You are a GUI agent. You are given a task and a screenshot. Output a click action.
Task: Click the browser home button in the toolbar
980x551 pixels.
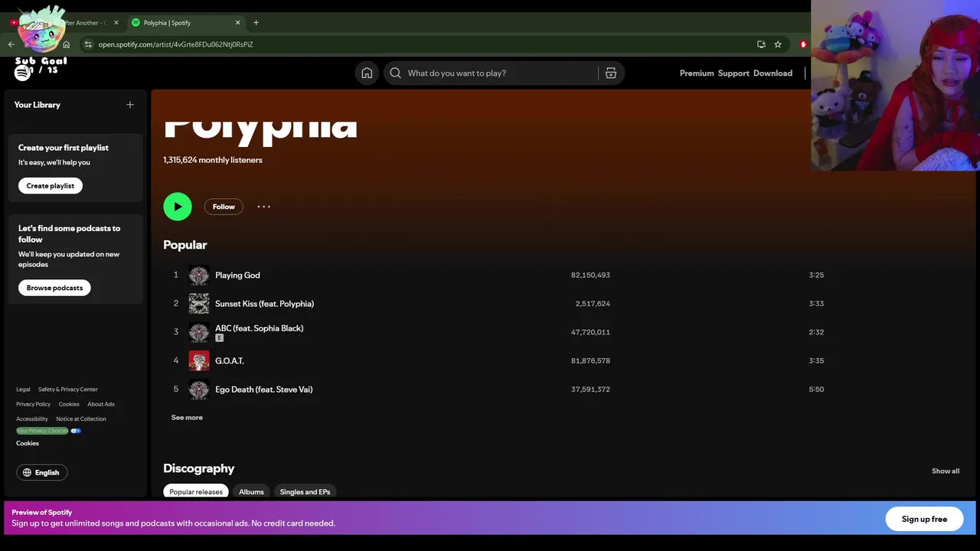66,44
